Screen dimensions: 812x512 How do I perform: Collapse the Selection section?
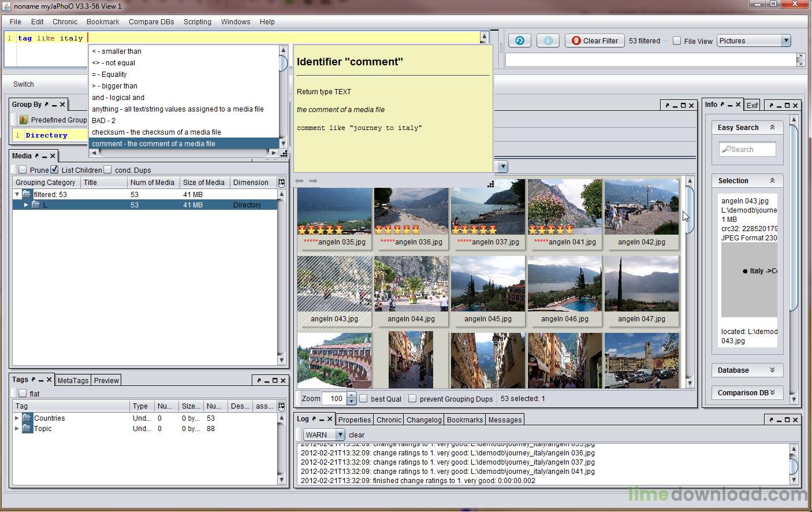tap(772, 180)
